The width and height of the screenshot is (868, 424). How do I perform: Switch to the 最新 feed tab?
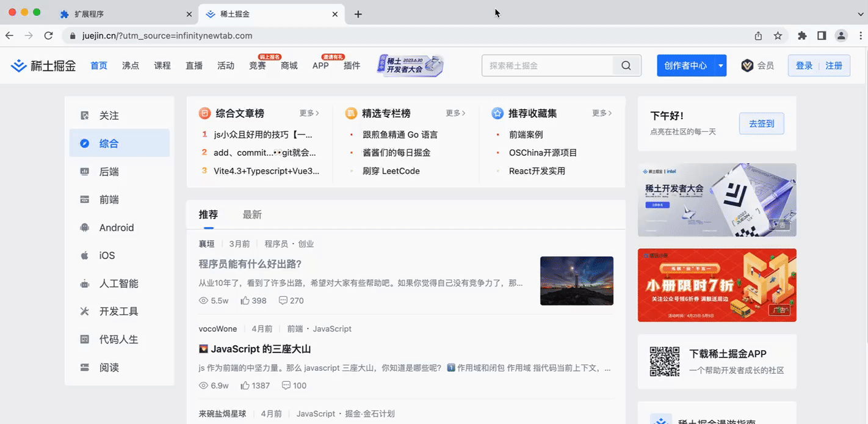252,214
